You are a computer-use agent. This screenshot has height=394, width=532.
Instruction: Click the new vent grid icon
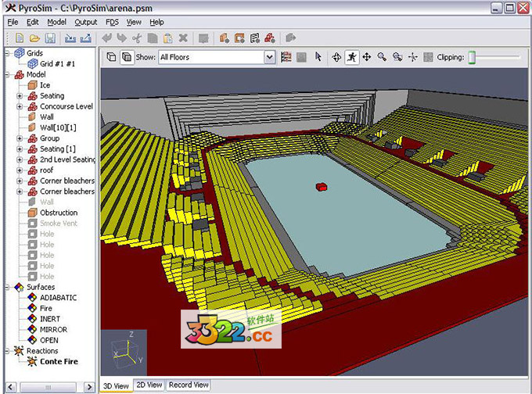coord(255,38)
